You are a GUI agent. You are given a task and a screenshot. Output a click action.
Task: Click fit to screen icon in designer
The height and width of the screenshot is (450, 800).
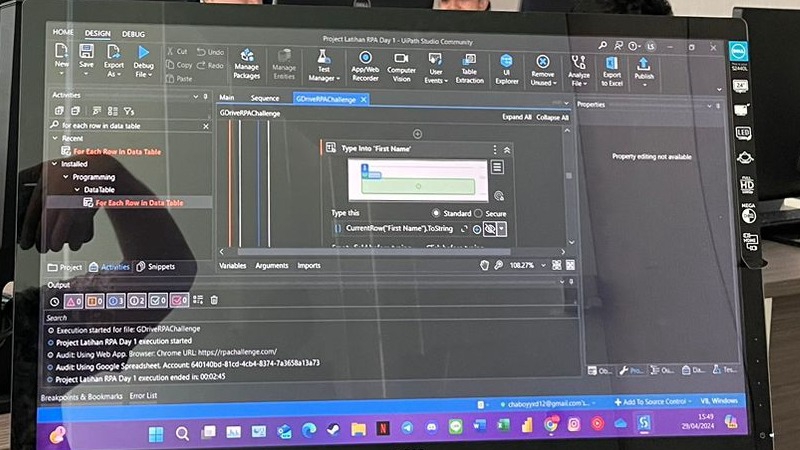point(557,265)
